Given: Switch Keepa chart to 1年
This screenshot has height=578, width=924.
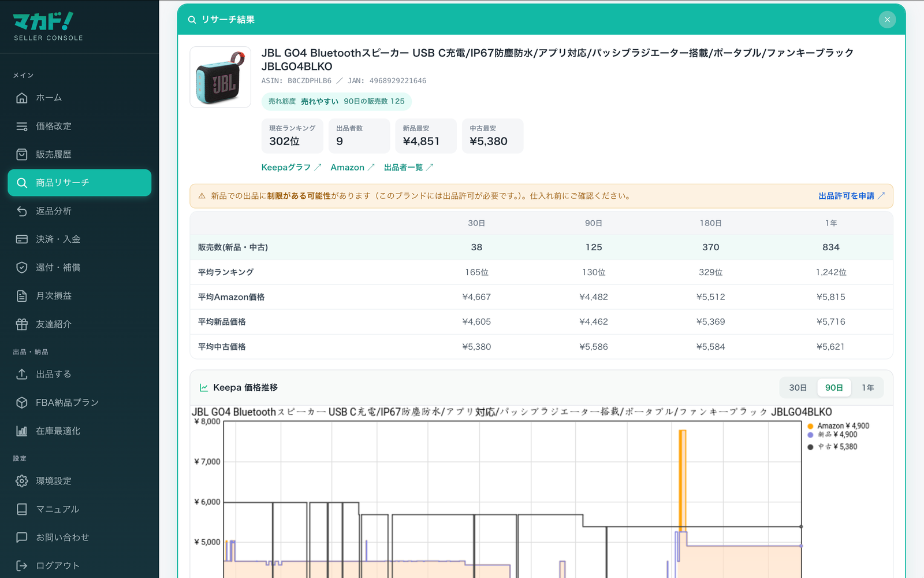Looking at the screenshot, I should 868,388.
